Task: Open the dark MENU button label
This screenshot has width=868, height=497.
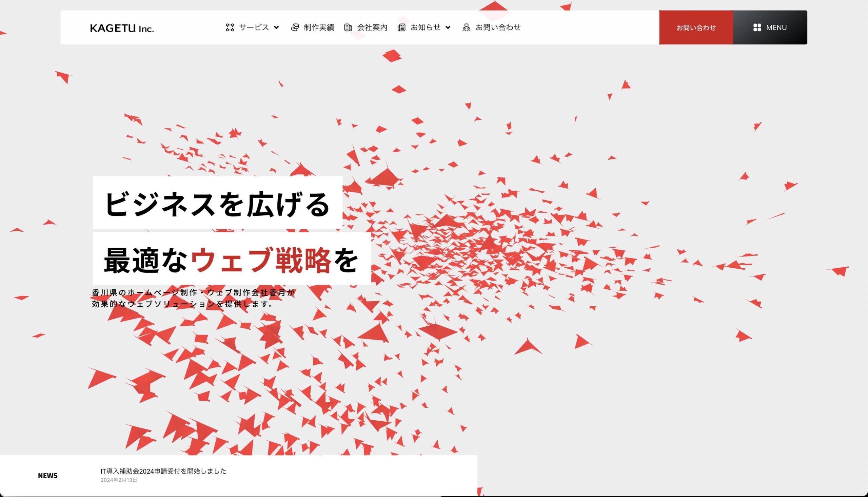Action: 776,28
